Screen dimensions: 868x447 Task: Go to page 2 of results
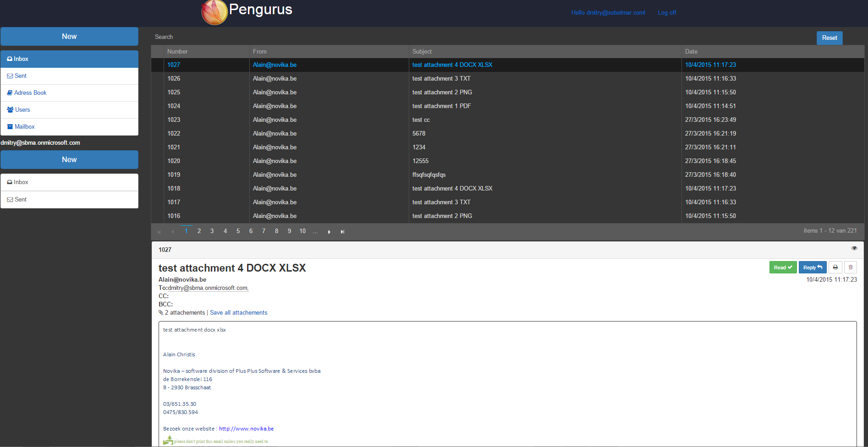click(199, 231)
